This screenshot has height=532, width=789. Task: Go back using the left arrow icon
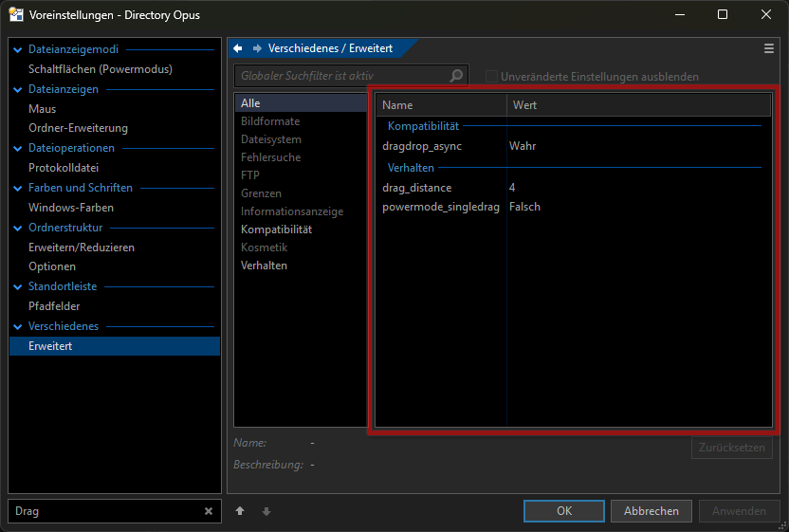238,48
